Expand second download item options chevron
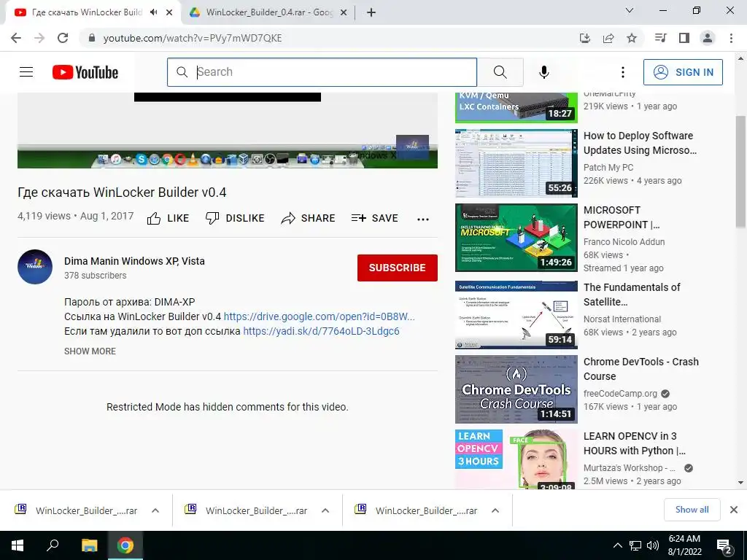The image size is (747, 560). pos(325,510)
